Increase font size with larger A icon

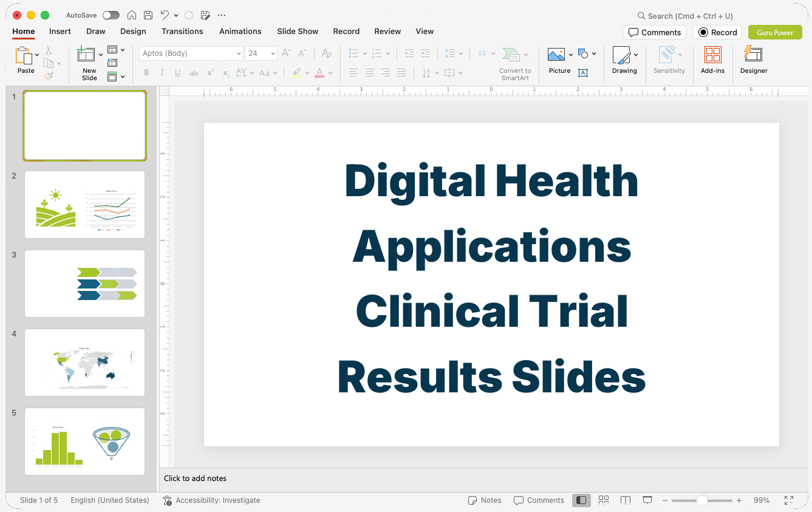pos(287,53)
